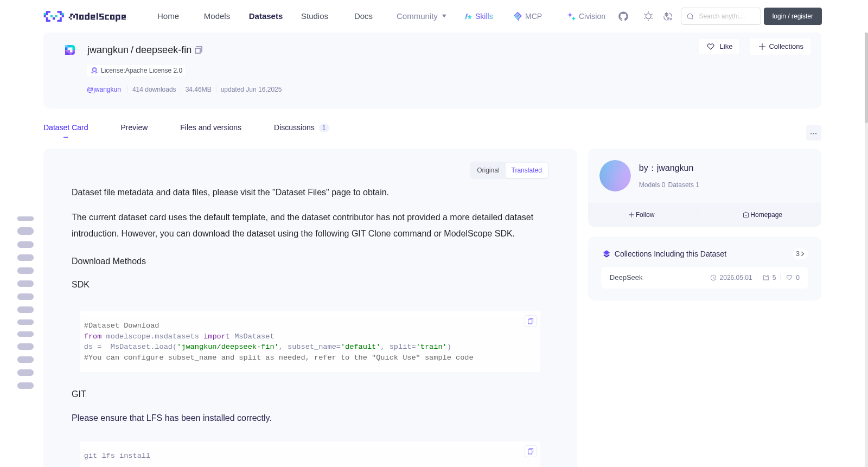This screenshot has width=868, height=467.
Task: Go to Studios
Action: (x=315, y=16)
